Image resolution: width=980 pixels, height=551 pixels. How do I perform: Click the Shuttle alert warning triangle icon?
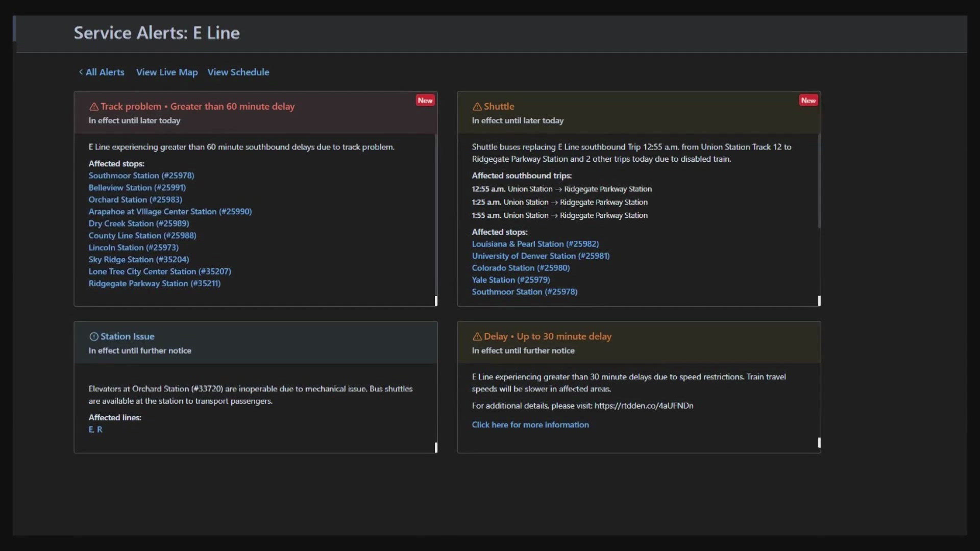(477, 107)
